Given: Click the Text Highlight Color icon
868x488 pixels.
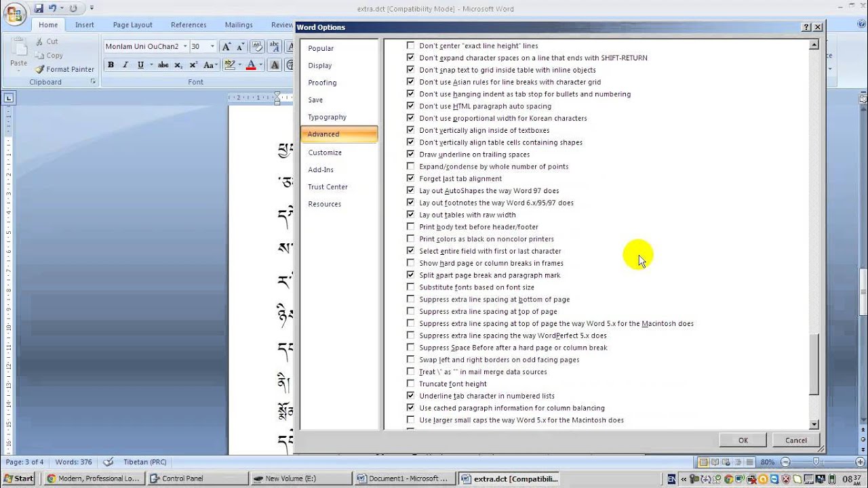Looking at the screenshot, I should 229,65.
